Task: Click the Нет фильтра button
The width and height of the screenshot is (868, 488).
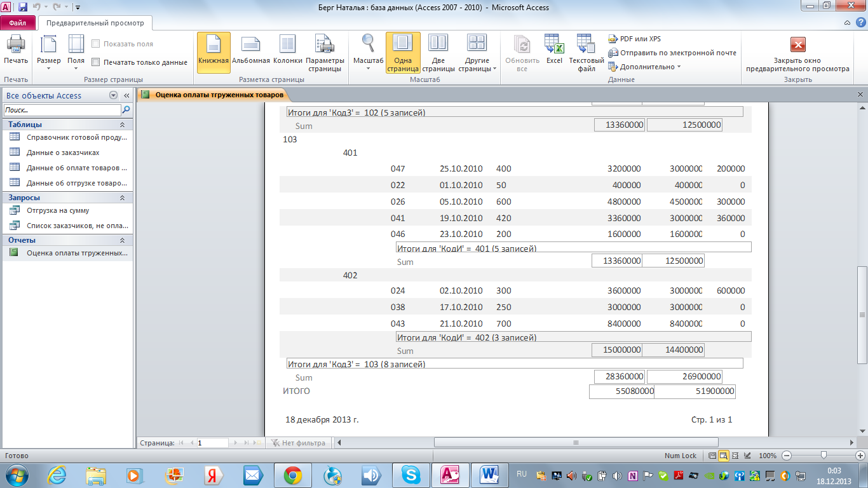Action: click(x=299, y=443)
